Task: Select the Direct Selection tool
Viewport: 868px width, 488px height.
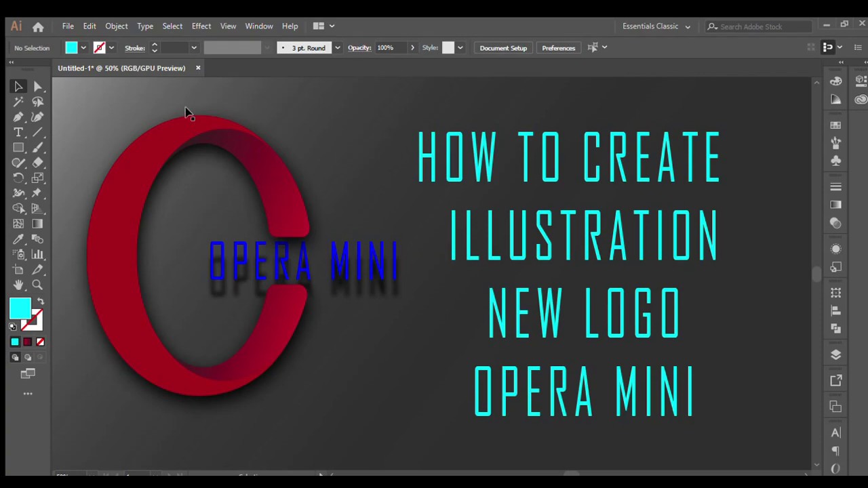Action: pyautogui.click(x=38, y=87)
